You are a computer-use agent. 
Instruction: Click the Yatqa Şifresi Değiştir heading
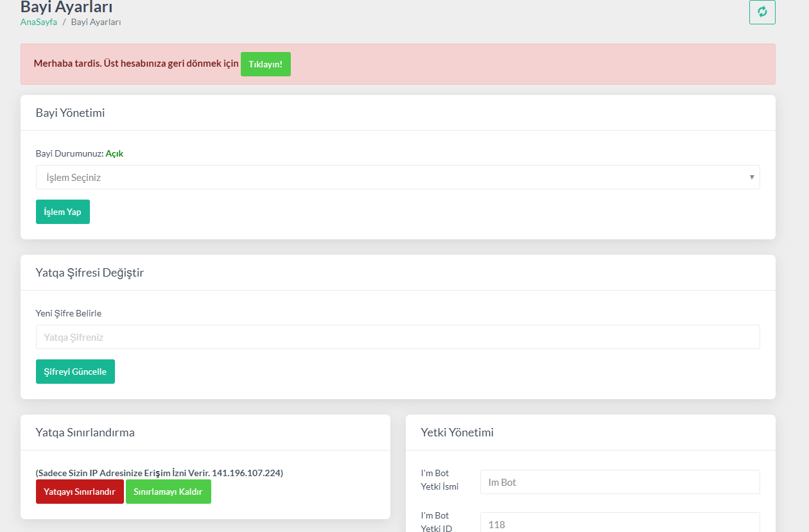[x=90, y=273]
